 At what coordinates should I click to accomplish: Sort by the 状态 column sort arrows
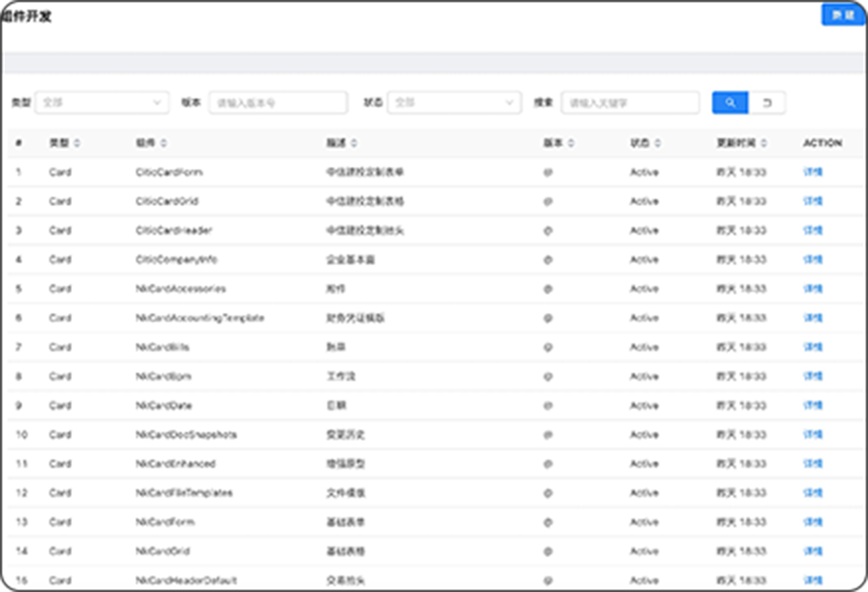[657, 143]
